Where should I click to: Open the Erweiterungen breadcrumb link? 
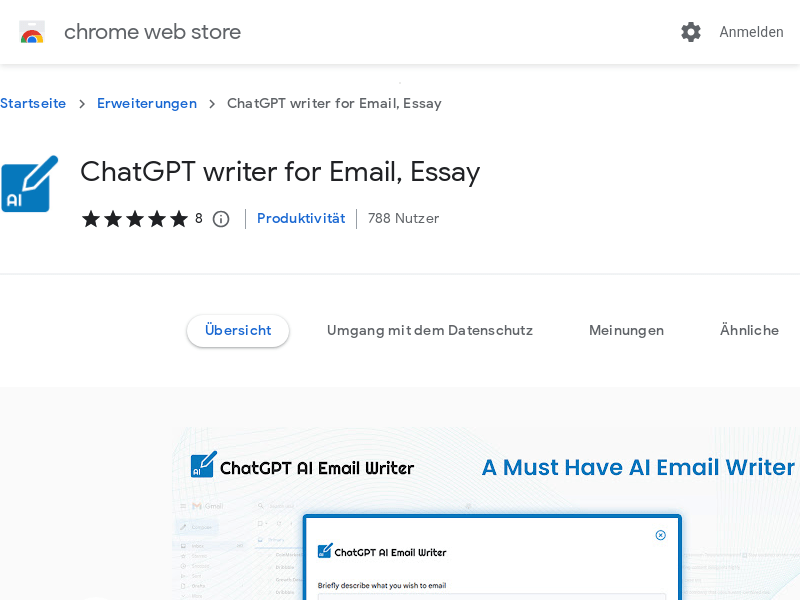147,104
